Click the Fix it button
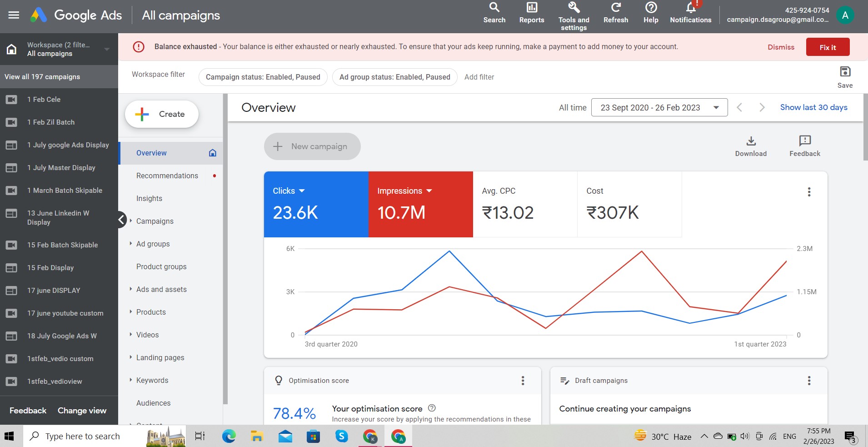Screen dimensions: 868x447 click(x=827, y=47)
